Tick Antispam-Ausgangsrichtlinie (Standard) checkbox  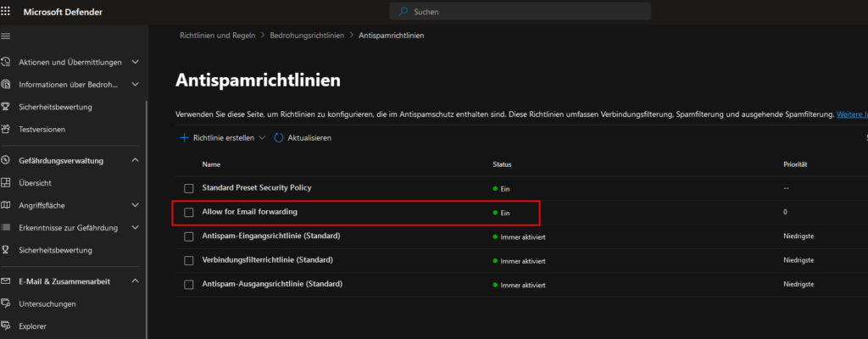pos(189,285)
